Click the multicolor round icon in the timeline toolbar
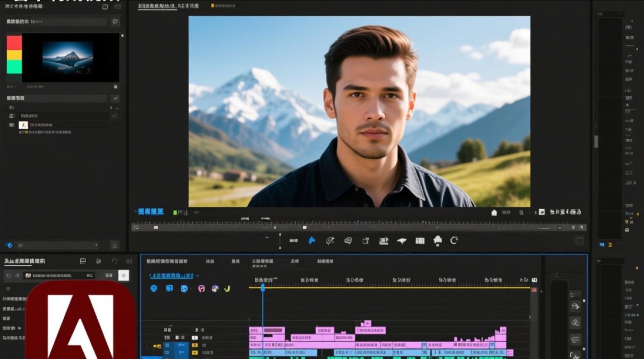 coord(215,289)
